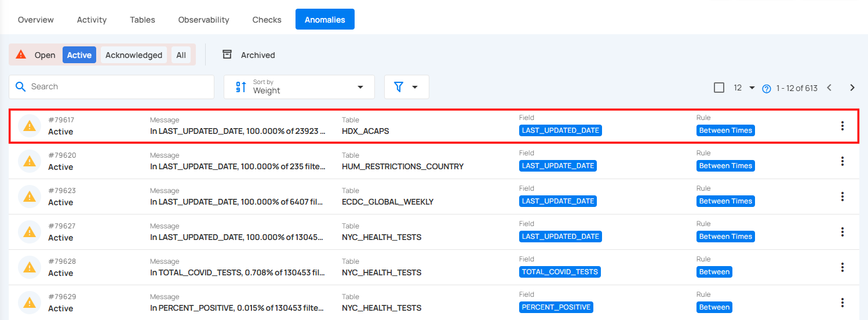Open the Checks tab
The height and width of the screenshot is (320, 868).
tap(267, 20)
